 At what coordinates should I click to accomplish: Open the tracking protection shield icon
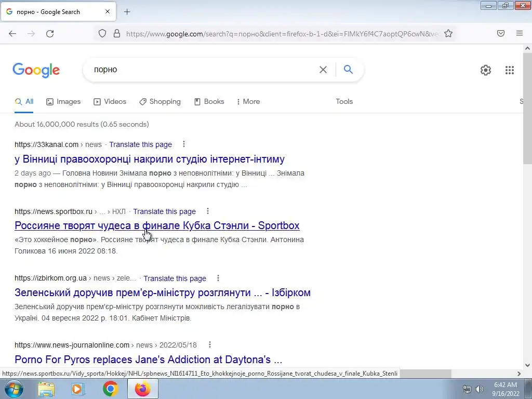(102, 33)
